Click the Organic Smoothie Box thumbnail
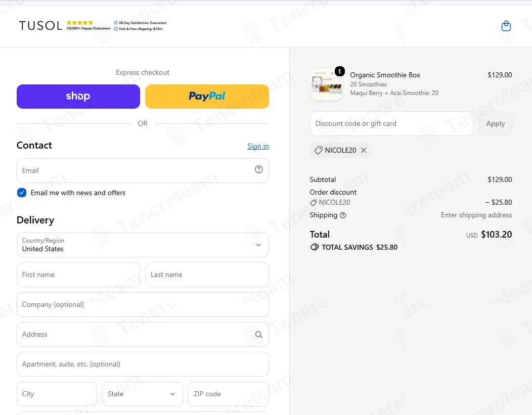Screen dimensions: 532x415 pos(326,84)
